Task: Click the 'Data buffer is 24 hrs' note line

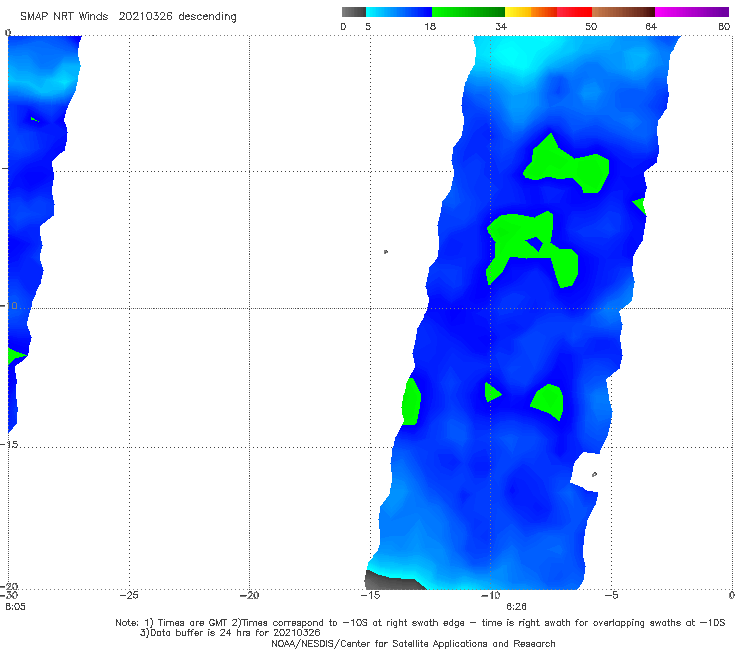Action: 230,633
